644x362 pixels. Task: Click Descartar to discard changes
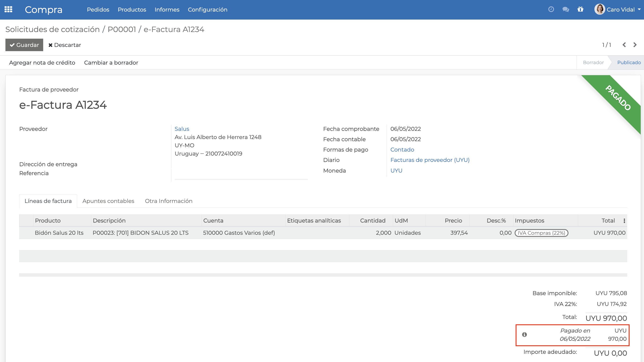[x=64, y=45]
